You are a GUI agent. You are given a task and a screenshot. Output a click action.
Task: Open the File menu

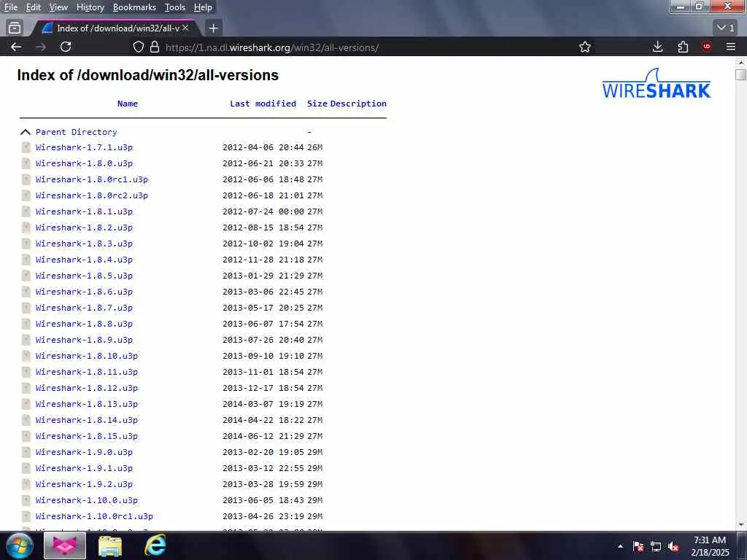(10, 7)
